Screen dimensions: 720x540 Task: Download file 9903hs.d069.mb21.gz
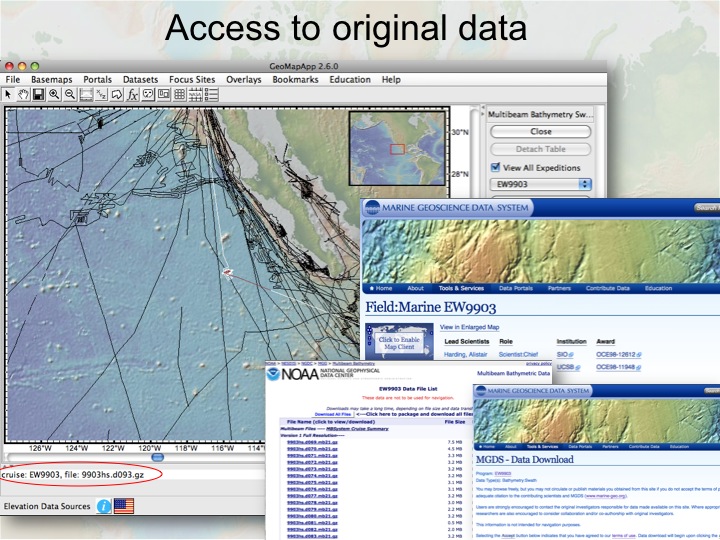tap(312, 442)
